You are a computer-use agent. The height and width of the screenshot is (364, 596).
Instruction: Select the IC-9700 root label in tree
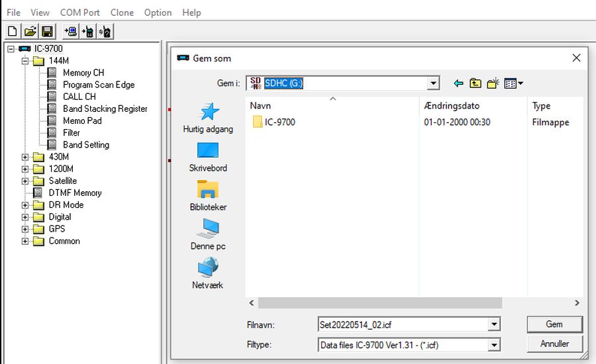point(48,48)
